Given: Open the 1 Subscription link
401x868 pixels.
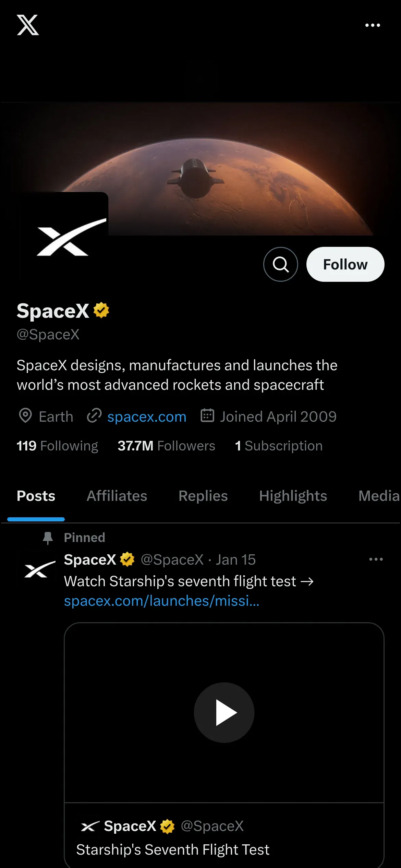Looking at the screenshot, I should (279, 446).
